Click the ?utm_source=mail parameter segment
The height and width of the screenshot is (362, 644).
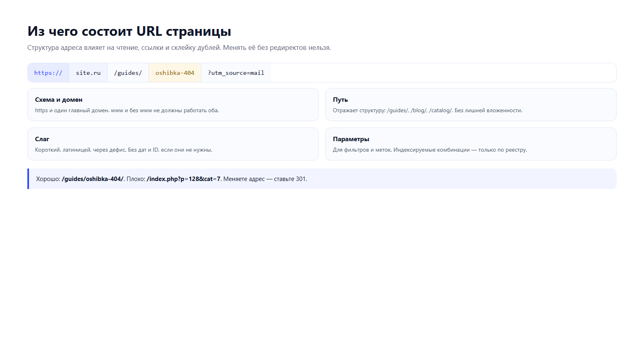tap(236, 73)
